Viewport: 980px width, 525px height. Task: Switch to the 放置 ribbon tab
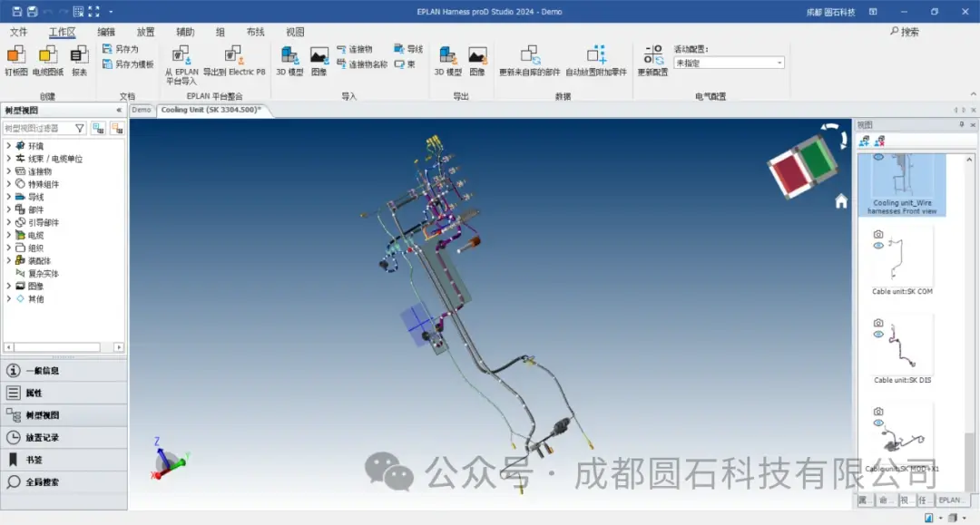[x=145, y=32]
